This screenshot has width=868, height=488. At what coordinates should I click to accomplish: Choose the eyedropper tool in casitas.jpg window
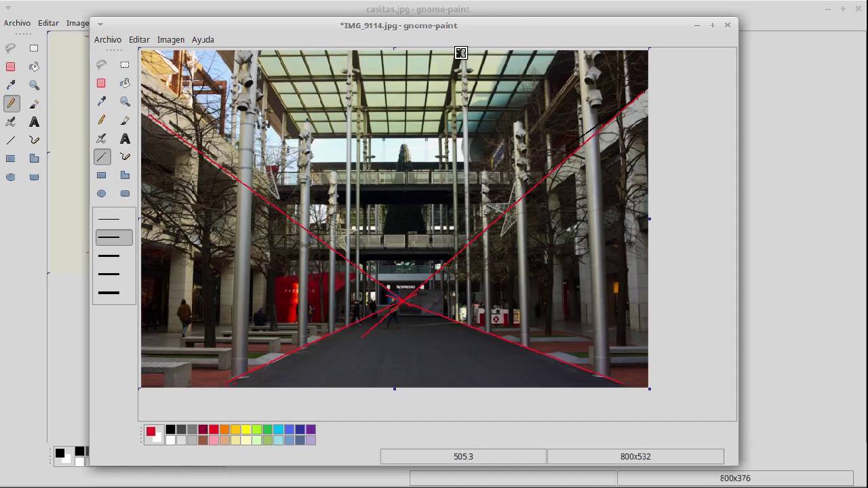[x=11, y=85]
